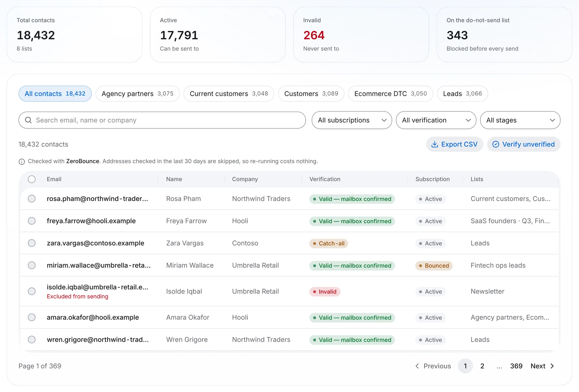Tick the zara.vargas row checkbox
The height and width of the screenshot is (392, 579).
tap(32, 243)
